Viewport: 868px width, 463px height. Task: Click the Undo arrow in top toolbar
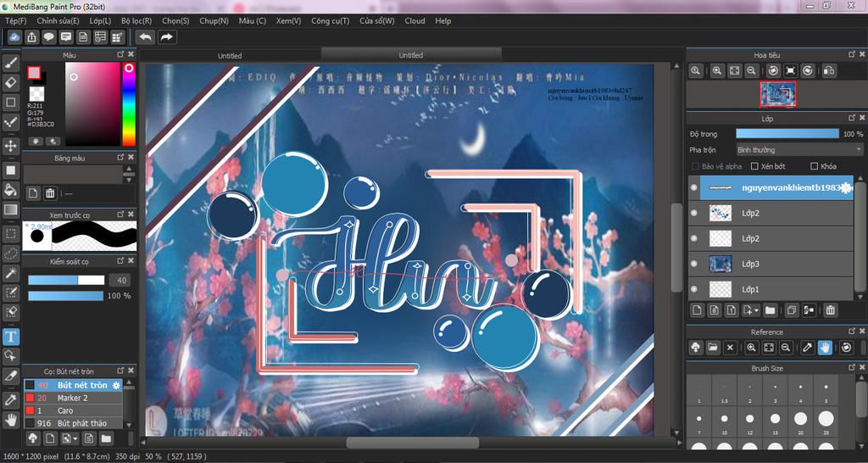pos(145,37)
